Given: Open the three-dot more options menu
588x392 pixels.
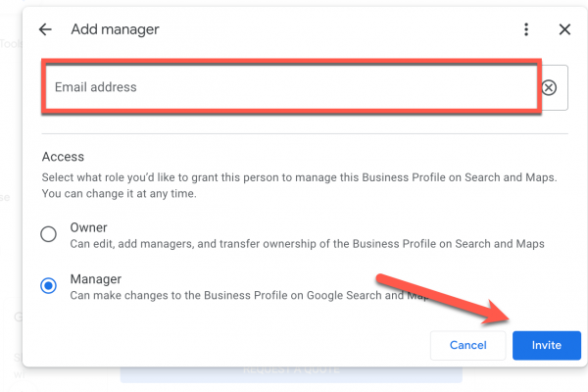Looking at the screenshot, I should [x=526, y=29].
